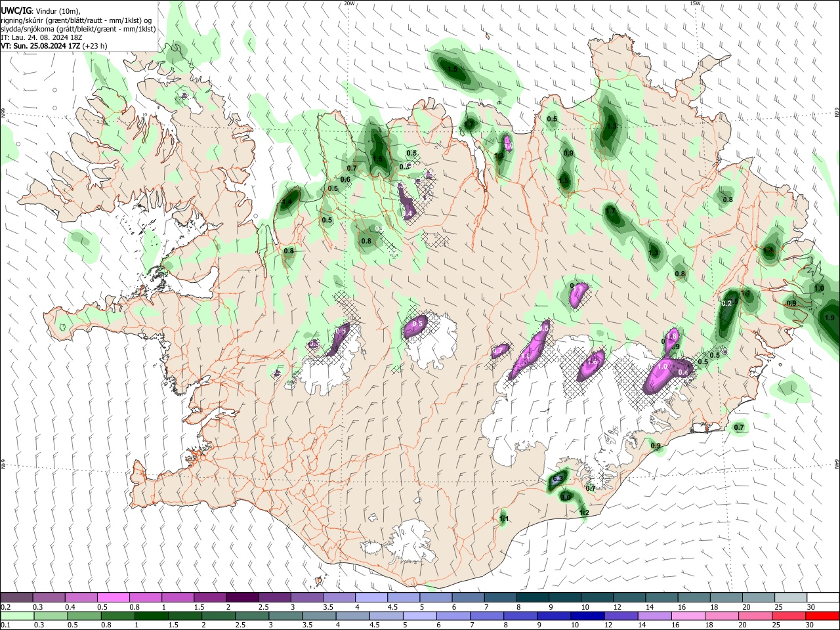Viewport: 840px width, 630px height.
Task: Select the dark teal 8 snow legend swatch
Action: click(532, 597)
